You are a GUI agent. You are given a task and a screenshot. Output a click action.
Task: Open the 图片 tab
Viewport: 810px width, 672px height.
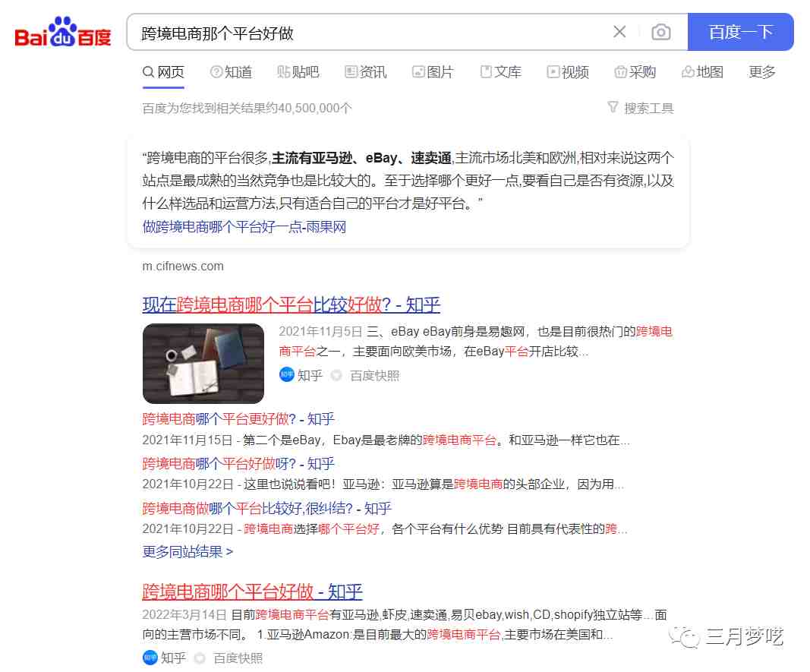(433, 72)
